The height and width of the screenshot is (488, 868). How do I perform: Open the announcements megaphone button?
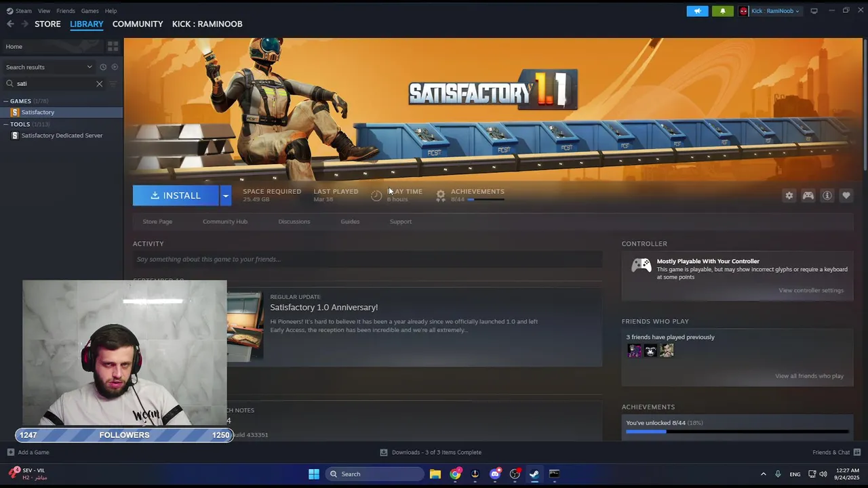[x=697, y=11]
